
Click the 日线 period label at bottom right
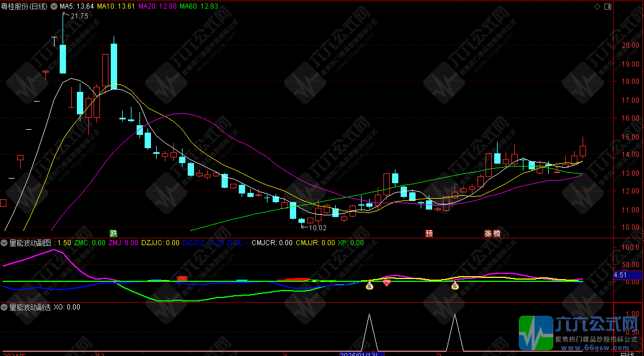(x=629, y=353)
